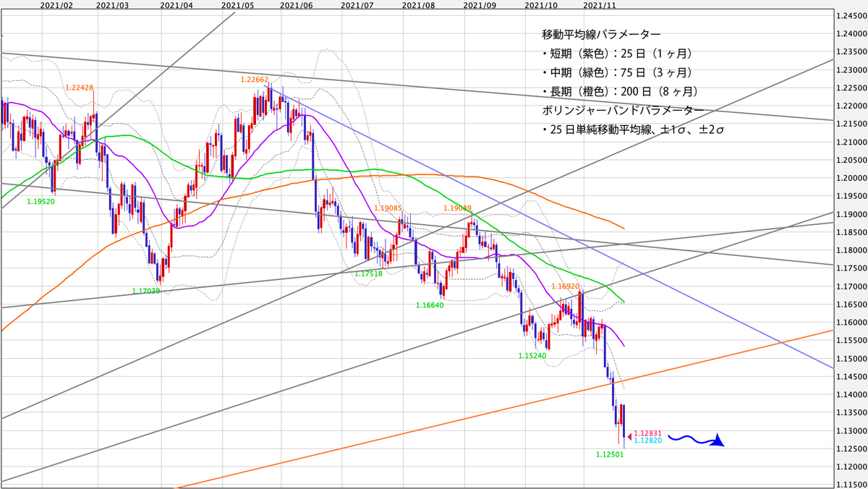The image size is (868, 489).
Task: Click the 1.12501 lowest price label
Action: coord(610,454)
